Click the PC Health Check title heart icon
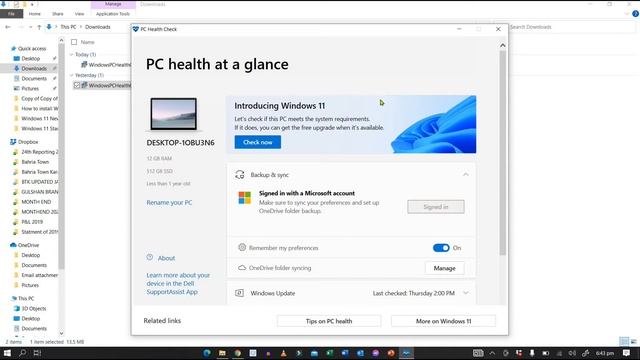 [x=136, y=29]
